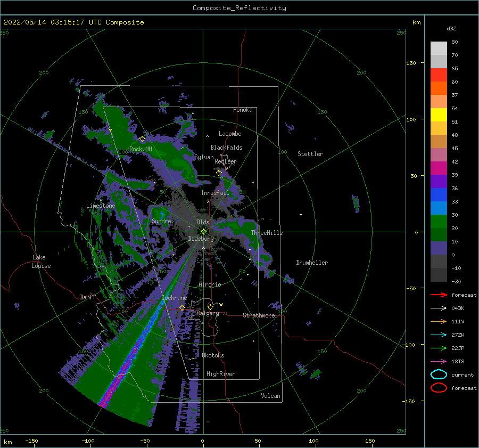Click the 18TS legend text
479x448 pixels.
(458, 362)
